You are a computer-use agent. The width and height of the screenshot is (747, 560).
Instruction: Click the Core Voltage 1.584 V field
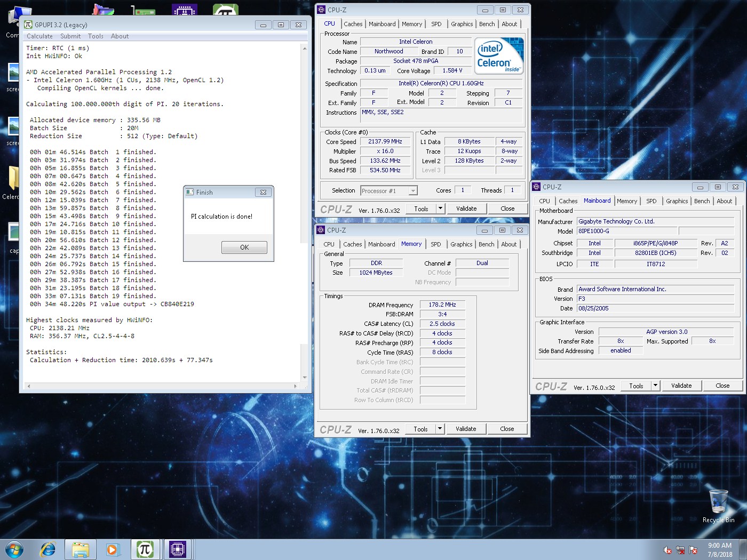pyautogui.click(x=452, y=70)
